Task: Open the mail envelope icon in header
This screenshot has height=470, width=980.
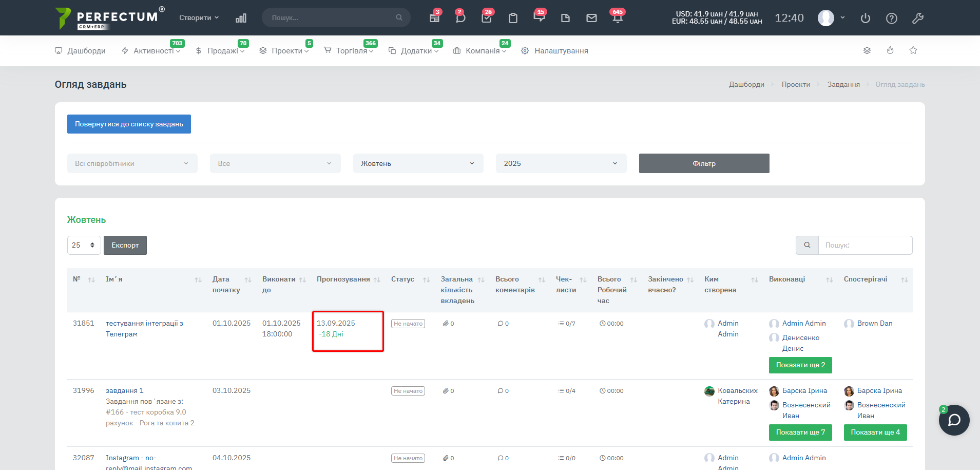Action: (591, 18)
